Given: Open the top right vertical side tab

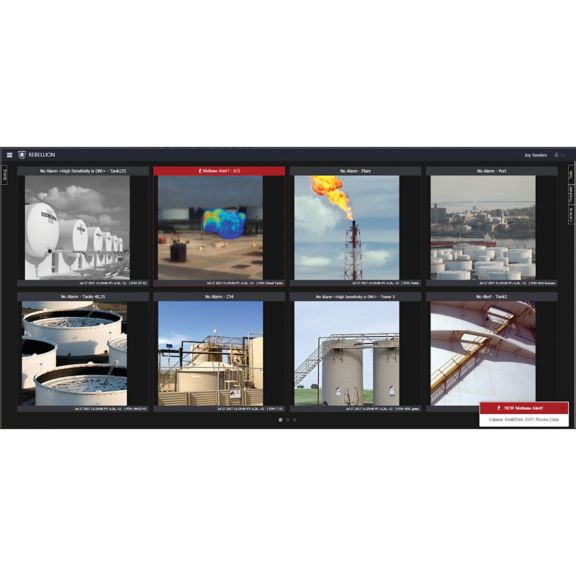Looking at the screenshot, I should 570,175.
